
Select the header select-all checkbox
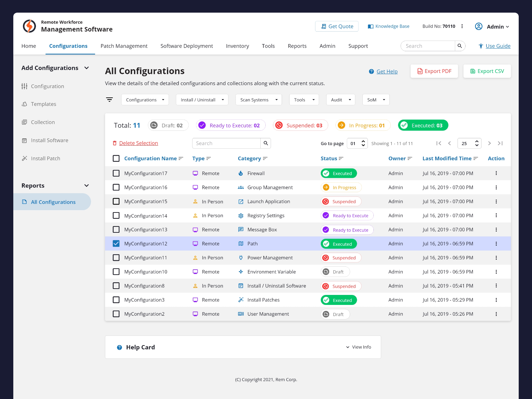[x=116, y=158]
